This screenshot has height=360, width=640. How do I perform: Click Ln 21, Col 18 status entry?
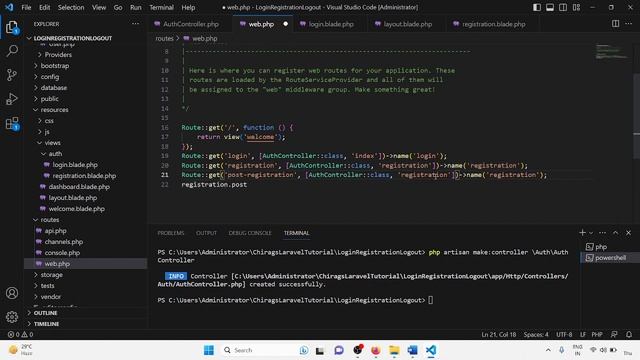click(x=498, y=334)
